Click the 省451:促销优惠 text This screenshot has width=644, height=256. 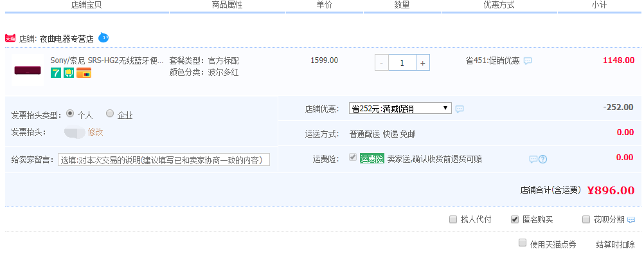click(492, 61)
